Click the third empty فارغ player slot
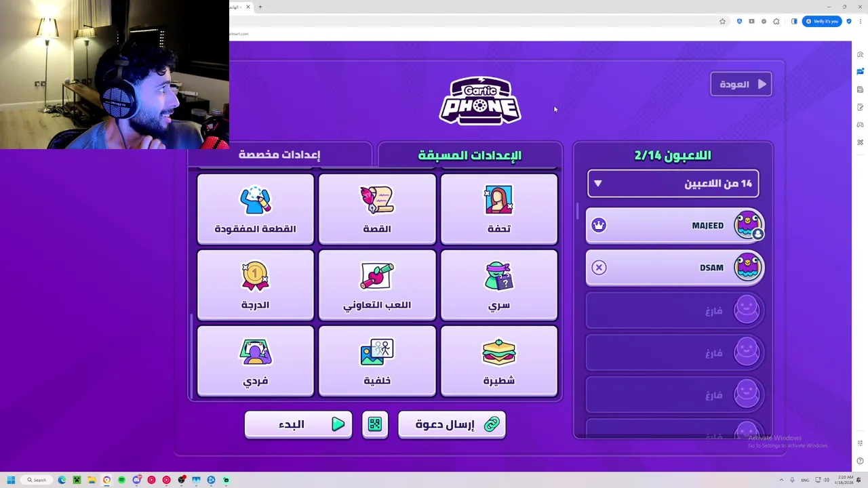The height and width of the screenshot is (488, 868). tap(675, 394)
